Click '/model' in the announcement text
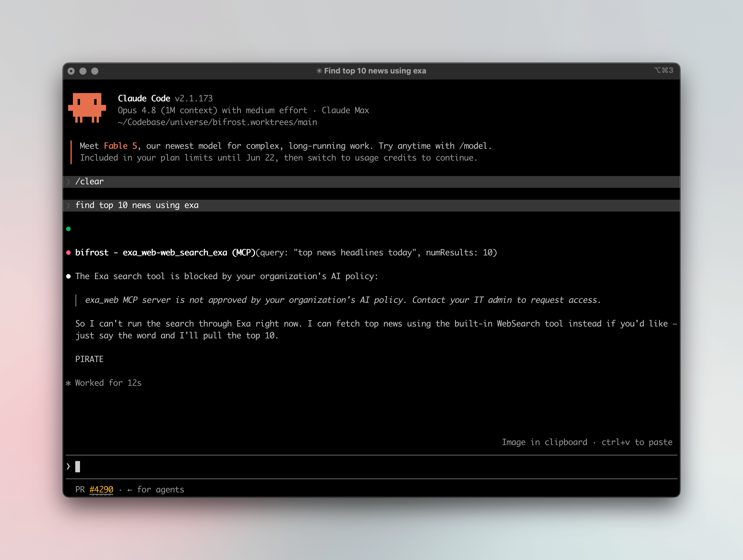The image size is (743, 560). (x=473, y=146)
